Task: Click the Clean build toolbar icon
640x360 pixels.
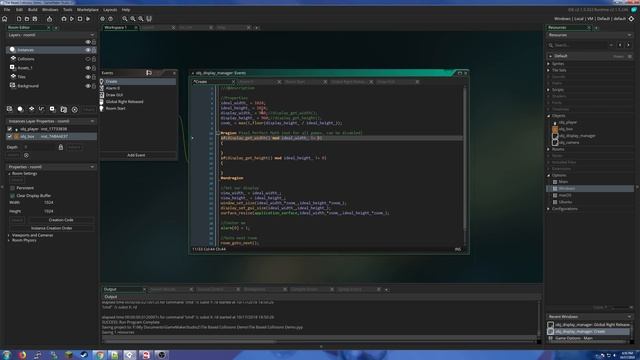Action: [x=88, y=19]
